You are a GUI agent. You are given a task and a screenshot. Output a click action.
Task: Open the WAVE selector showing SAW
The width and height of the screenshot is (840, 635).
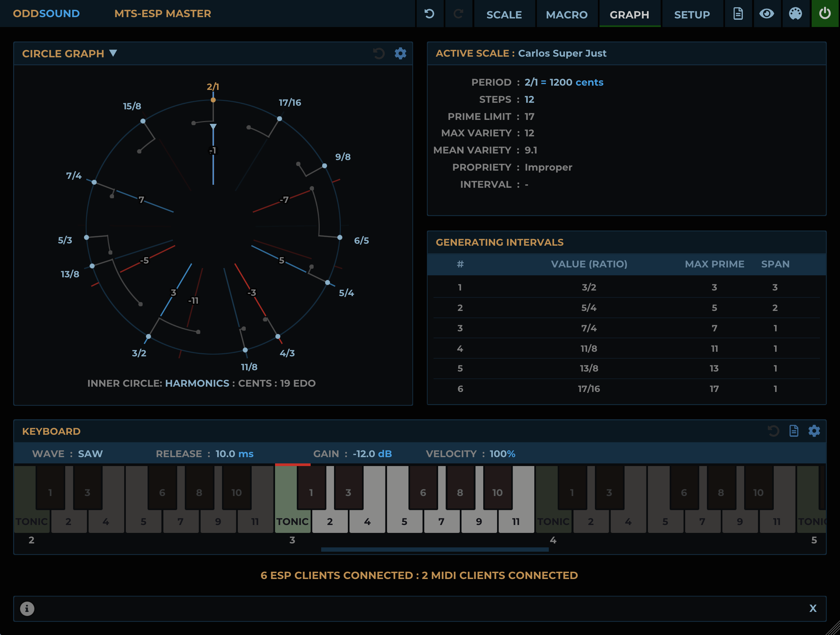pyautogui.click(x=90, y=454)
